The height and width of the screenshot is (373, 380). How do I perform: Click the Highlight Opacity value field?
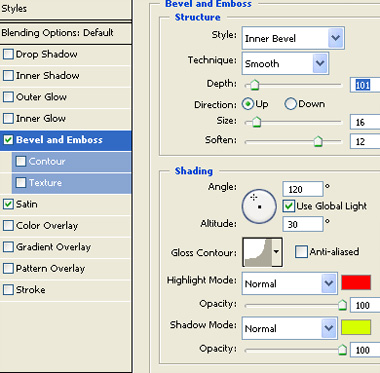365,305
